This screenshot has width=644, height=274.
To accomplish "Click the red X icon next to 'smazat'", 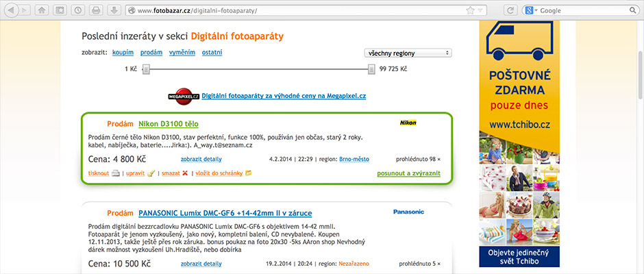I will point(185,173).
